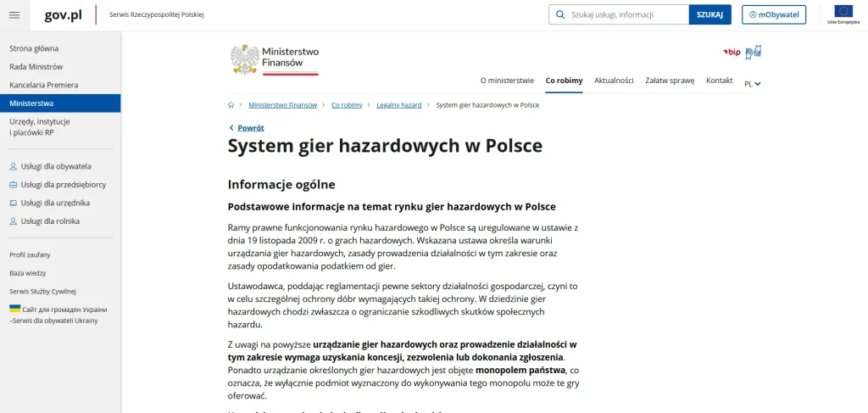Open the BIP logo link

[732, 52]
